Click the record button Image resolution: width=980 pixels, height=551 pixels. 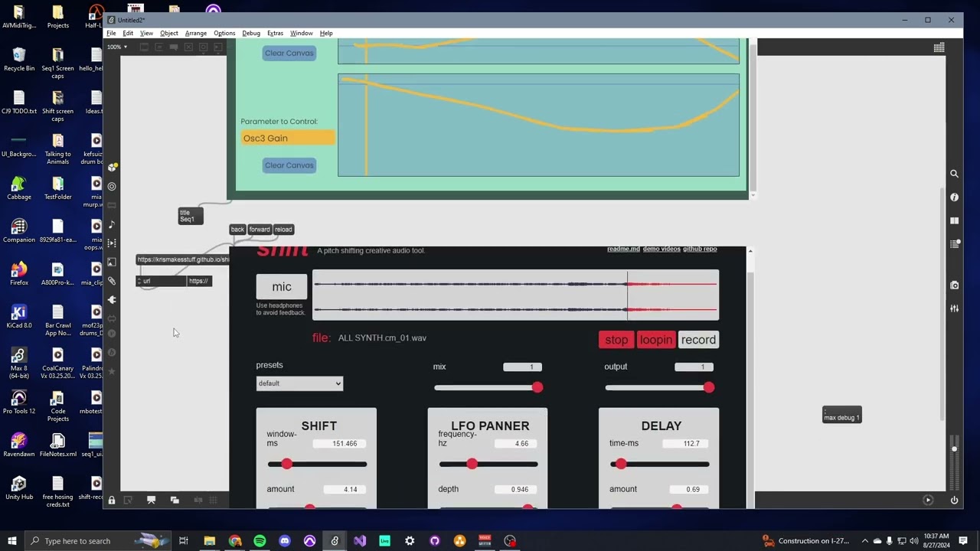[698, 340]
